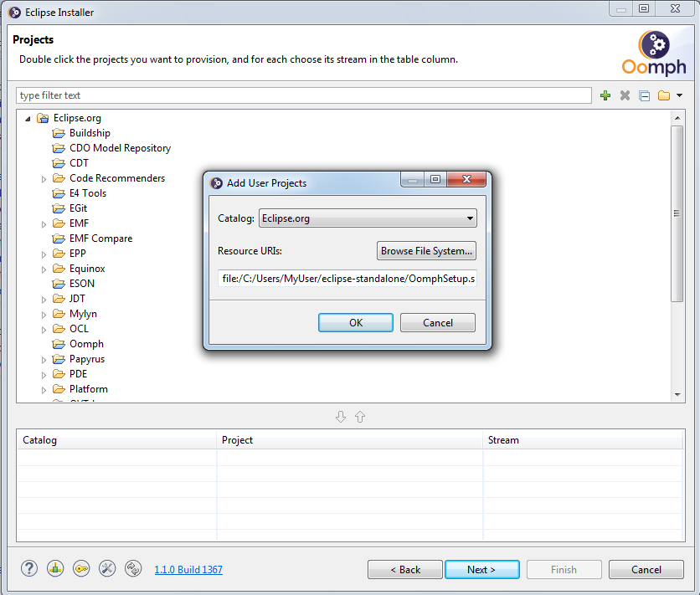The image size is (700, 595).
Task: Click the EMF folder icon
Action: pyautogui.click(x=59, y=223)
